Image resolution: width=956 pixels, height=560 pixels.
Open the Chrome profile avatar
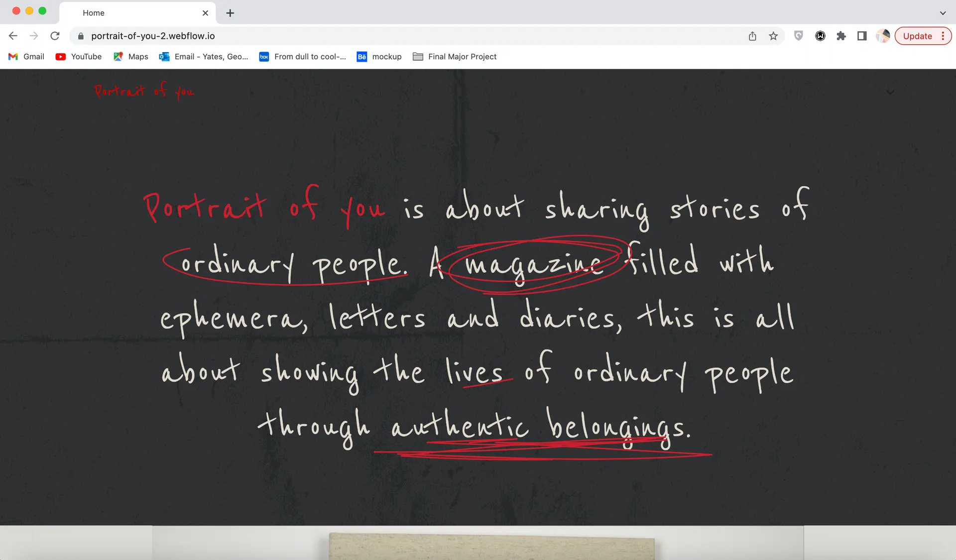pyautogui.click(x=883, y=36)
